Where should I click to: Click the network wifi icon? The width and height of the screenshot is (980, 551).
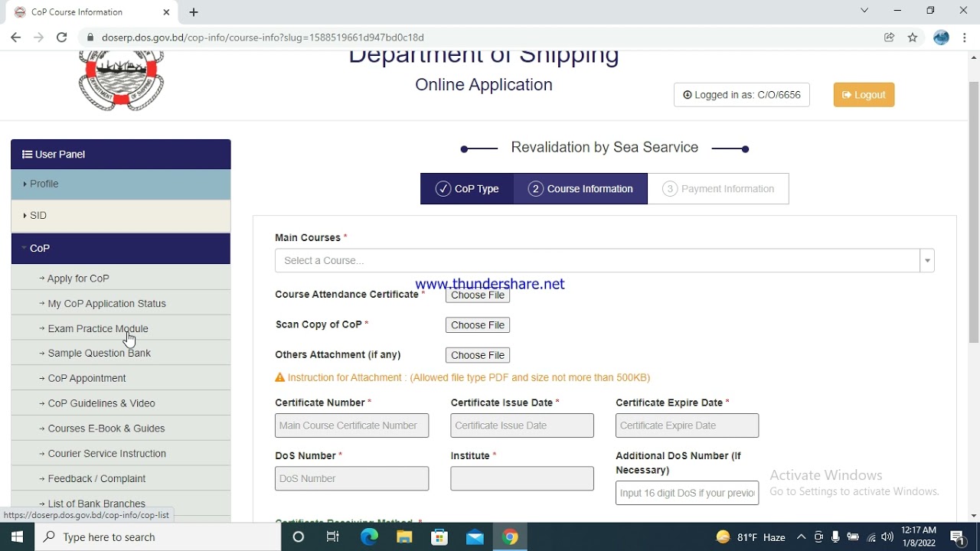click(871, 537)
